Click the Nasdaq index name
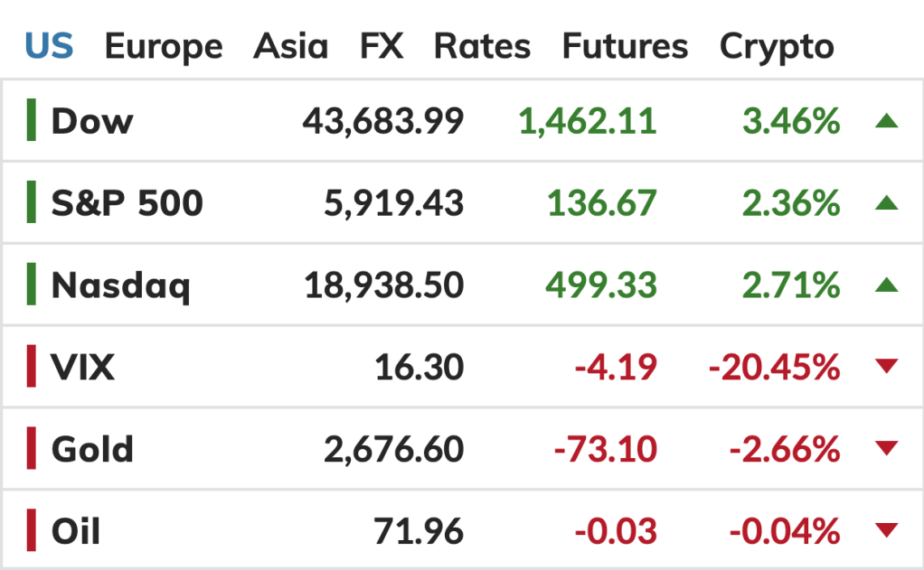Viewport: 924px width, 570px height. [x=121, y=285]
